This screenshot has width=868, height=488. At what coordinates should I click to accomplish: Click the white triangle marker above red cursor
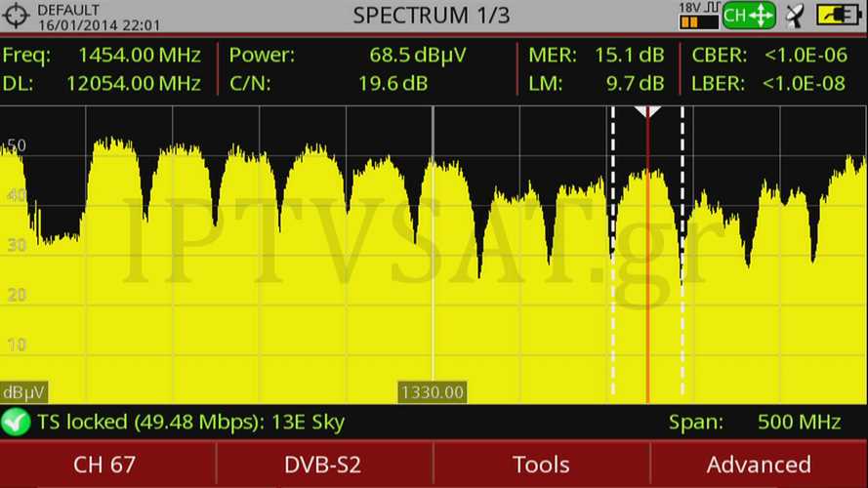pyautogui.click(x=647, y=112)
